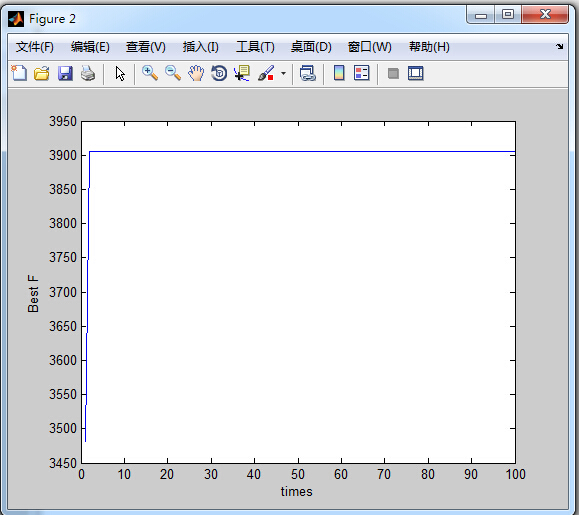Activate the Zoom Out magnifier
Image resolution: width=579 pixels, height=515 pixels.
173,73
